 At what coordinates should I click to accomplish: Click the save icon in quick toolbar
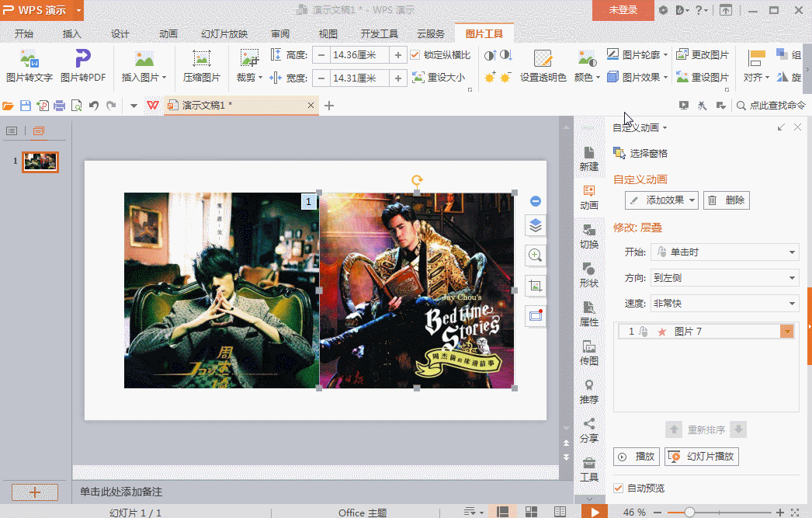coord(26,106)
